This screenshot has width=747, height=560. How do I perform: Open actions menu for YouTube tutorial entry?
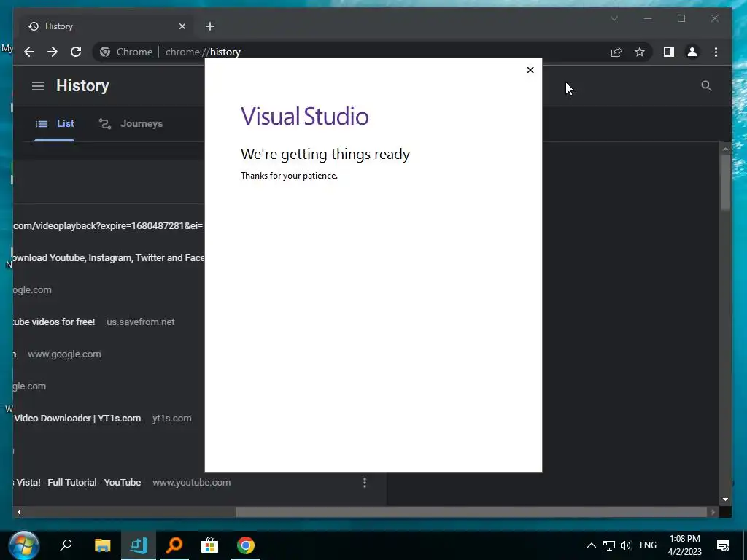click(x=365, y=483)
